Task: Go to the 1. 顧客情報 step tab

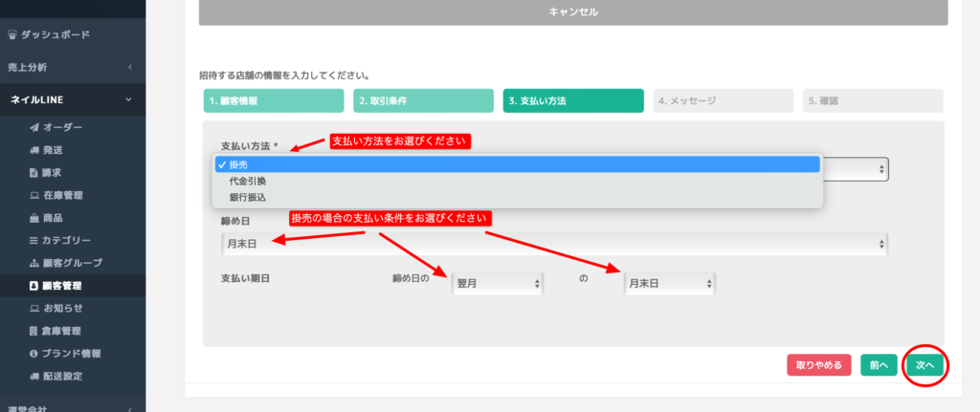Action: (273, 100)
